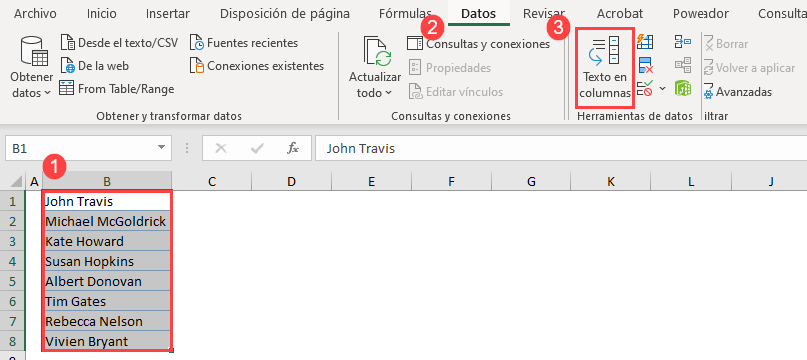Switch to the Inicio tab
Viewport: 807px width, 360px height.
pyautogui.click(x=102, y=14)
